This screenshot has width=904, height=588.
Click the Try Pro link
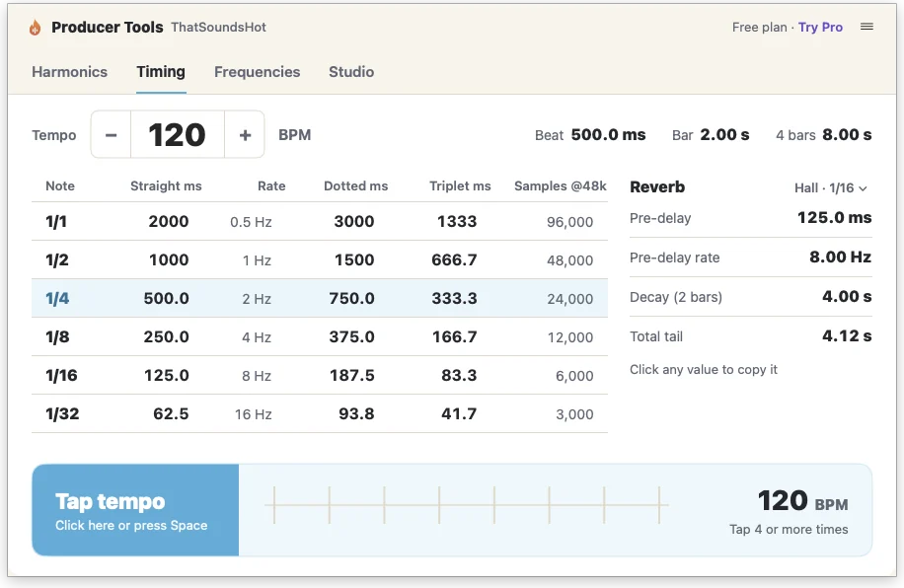820,27
